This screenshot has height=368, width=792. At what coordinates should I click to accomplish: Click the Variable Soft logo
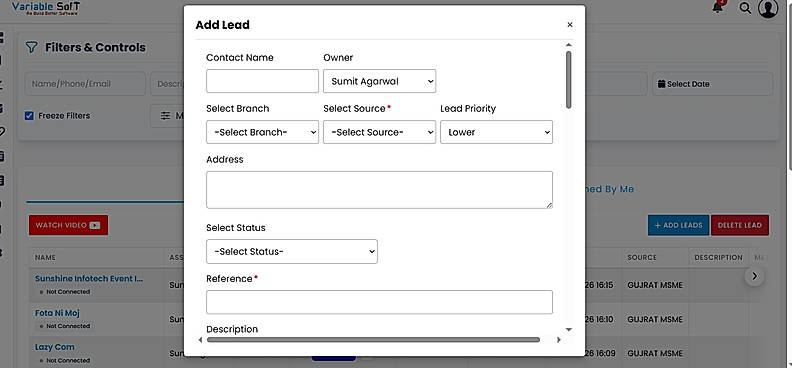pos(45,8)
